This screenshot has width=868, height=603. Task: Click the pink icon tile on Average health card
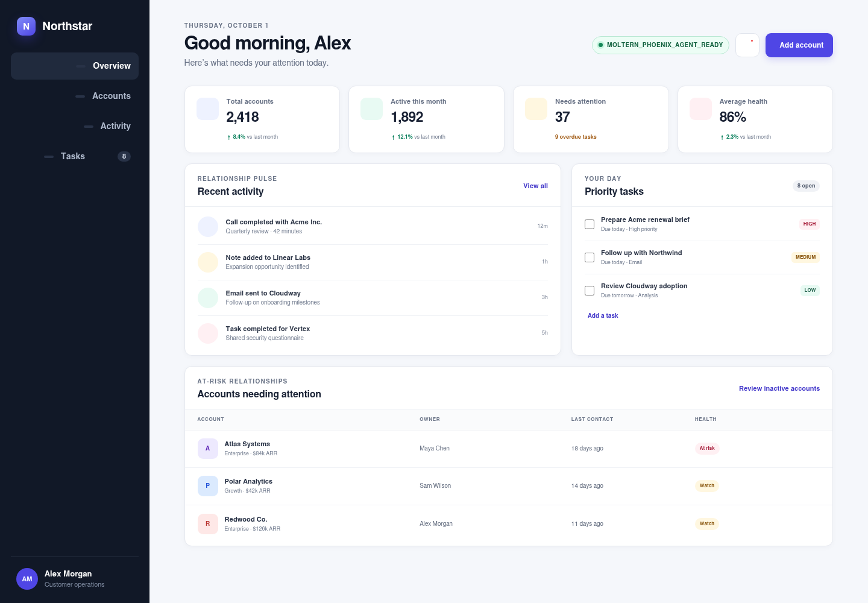point(700,109)
